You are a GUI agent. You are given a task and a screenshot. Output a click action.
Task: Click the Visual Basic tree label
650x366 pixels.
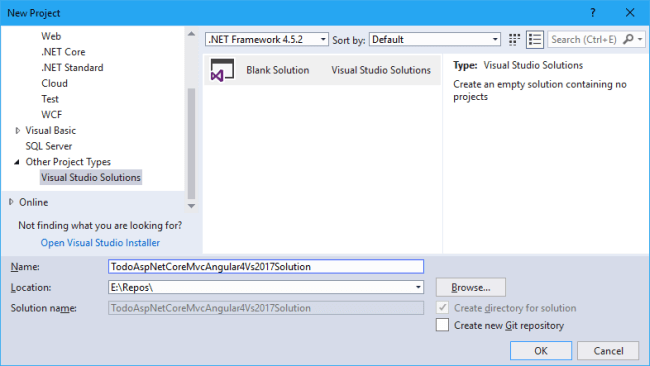(x=51, y=131)
